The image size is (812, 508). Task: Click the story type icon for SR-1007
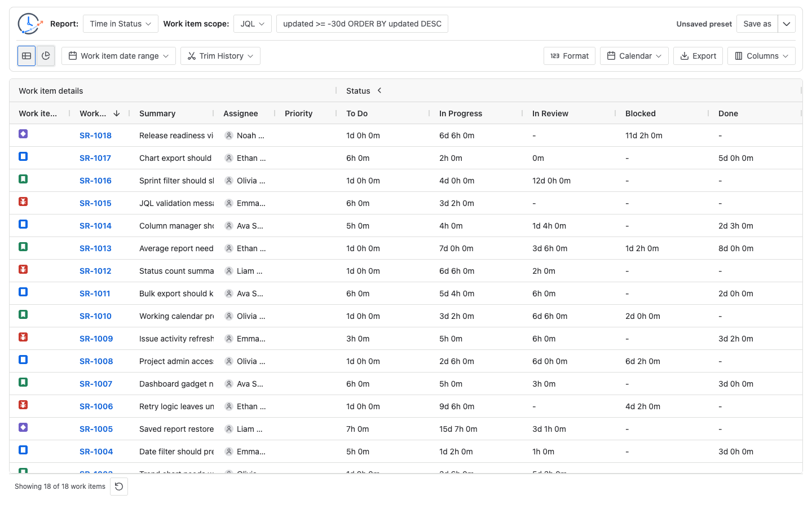[x=23, y=382]
